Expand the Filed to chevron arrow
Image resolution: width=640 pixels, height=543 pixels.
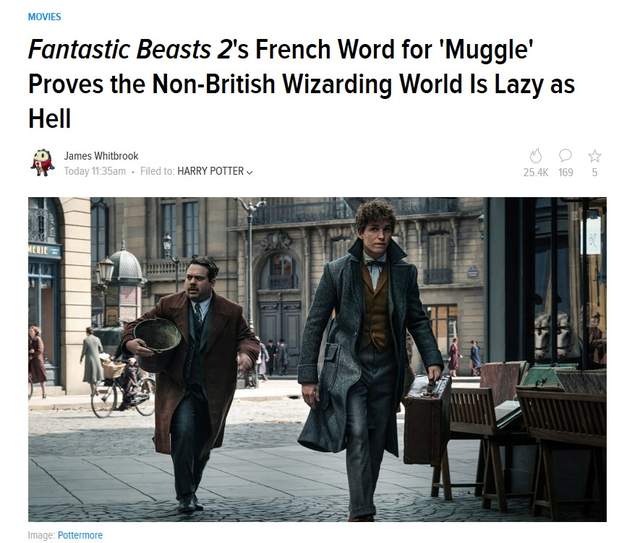pos(250,172)
